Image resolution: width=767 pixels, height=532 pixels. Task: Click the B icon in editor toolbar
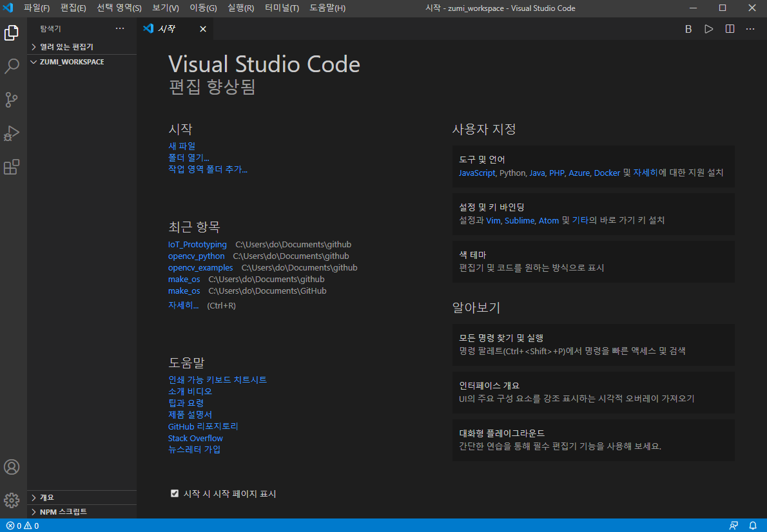(x=688, y=29)
